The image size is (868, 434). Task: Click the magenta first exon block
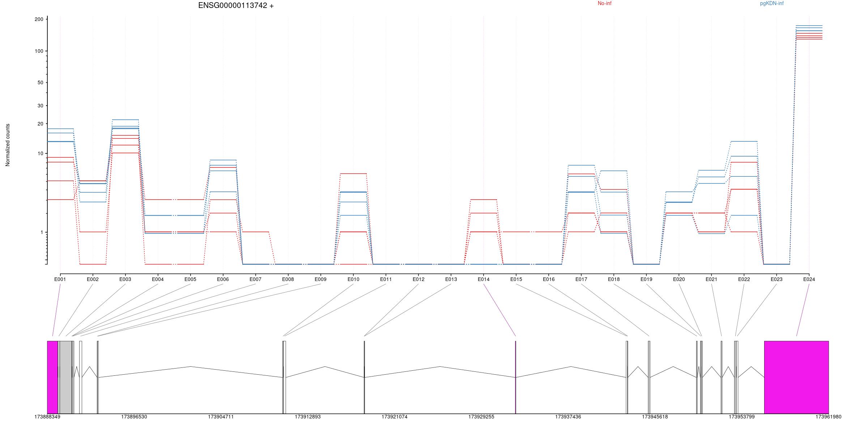pyautogui.click(x=52, y=377)
